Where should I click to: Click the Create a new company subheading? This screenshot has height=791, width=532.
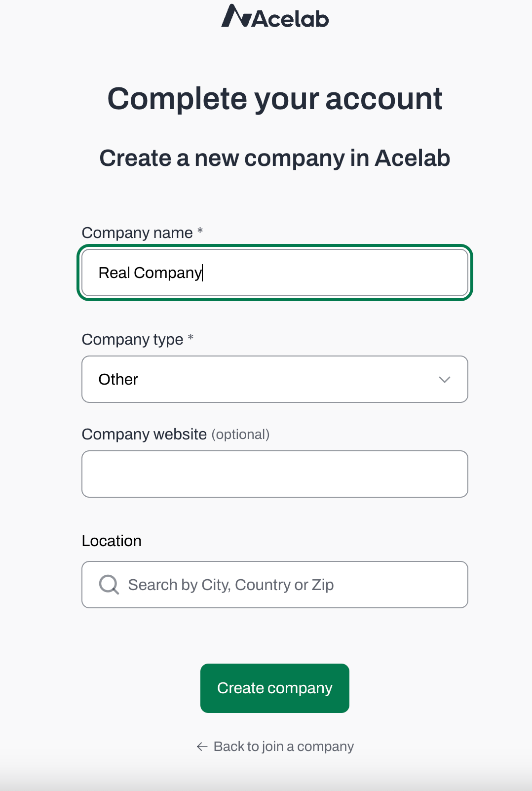[275, 158]
